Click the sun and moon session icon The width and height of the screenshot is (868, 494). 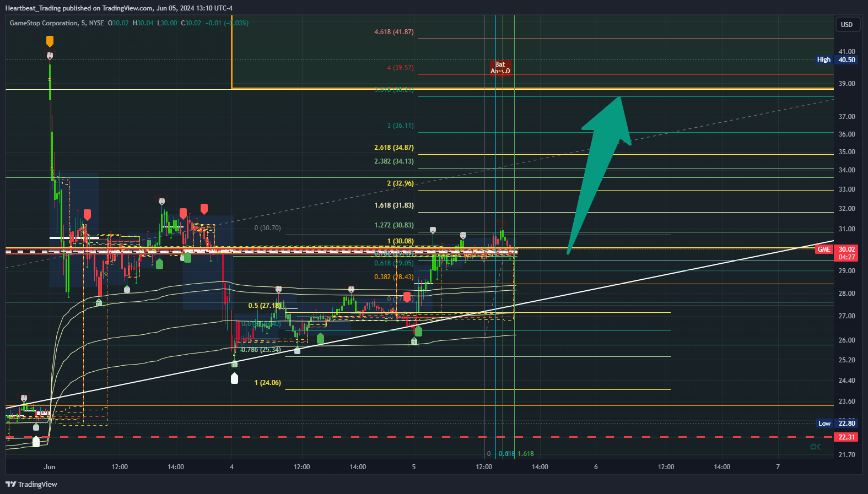pos(816,447)
